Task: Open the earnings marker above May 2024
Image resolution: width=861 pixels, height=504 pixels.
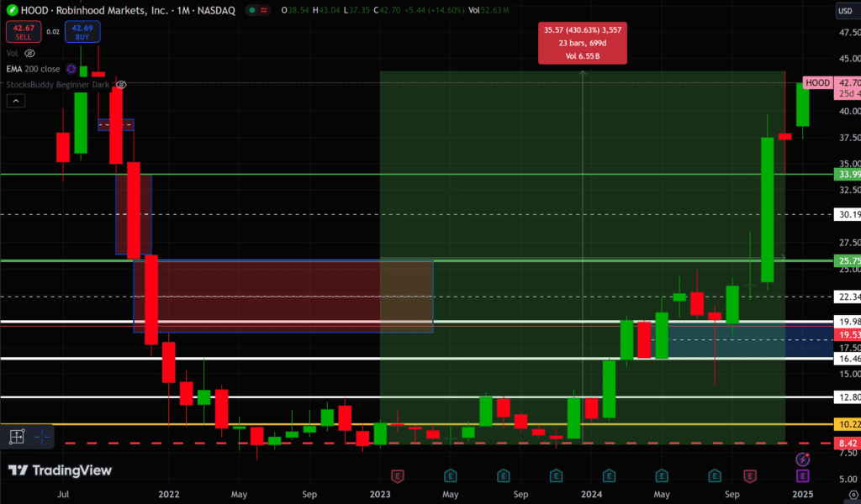Action: [x=662, y=475]
